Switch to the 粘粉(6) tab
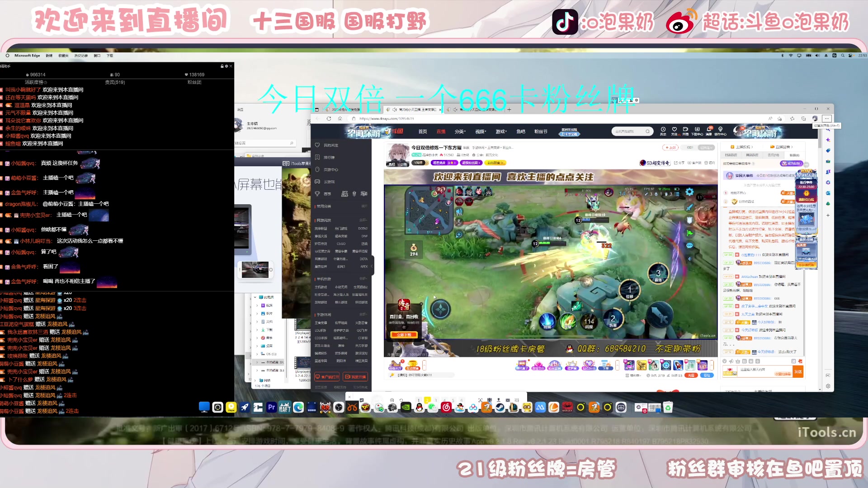The image size is (868, 488). click(794, 155)
